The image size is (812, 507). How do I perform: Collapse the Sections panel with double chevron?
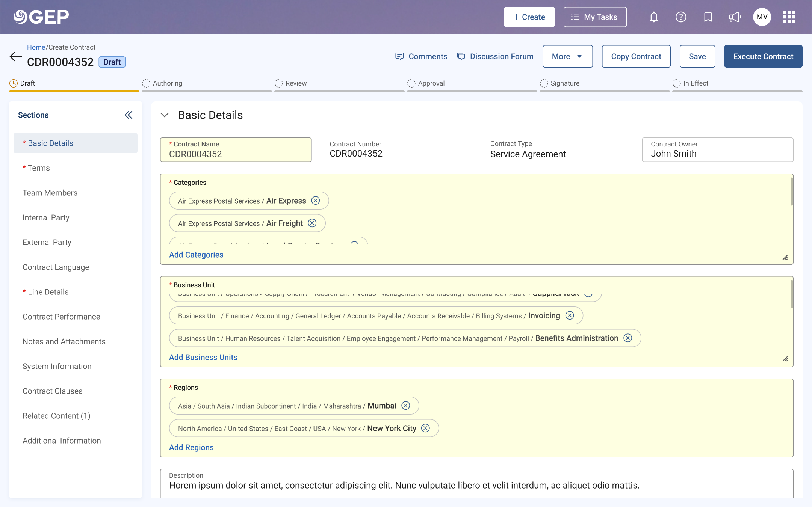[129, 115]
